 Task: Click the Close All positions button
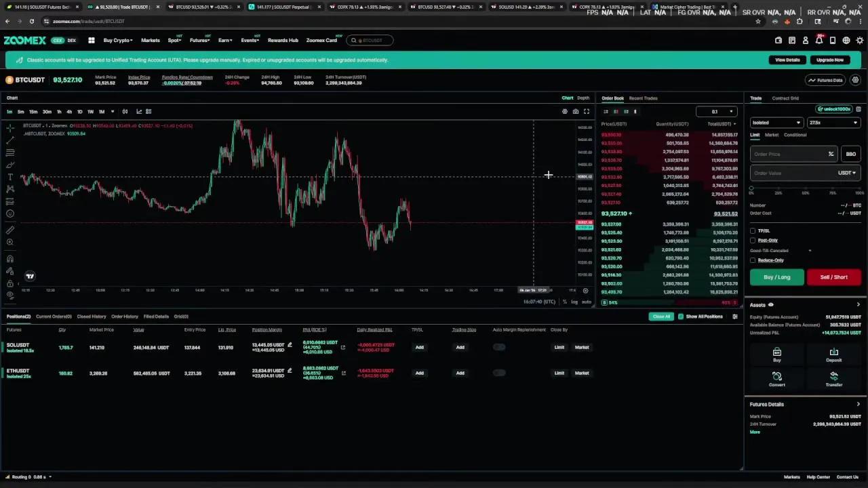661,317
